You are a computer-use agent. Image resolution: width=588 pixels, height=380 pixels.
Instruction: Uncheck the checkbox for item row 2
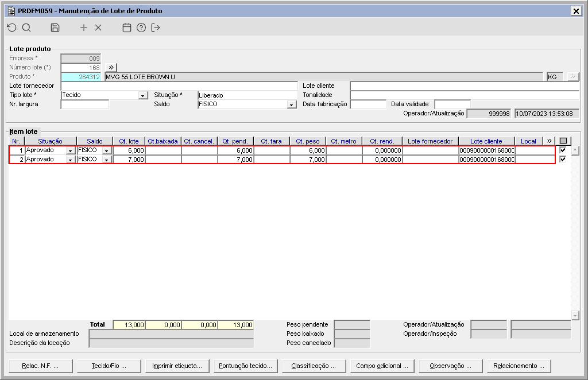point(563,159)
